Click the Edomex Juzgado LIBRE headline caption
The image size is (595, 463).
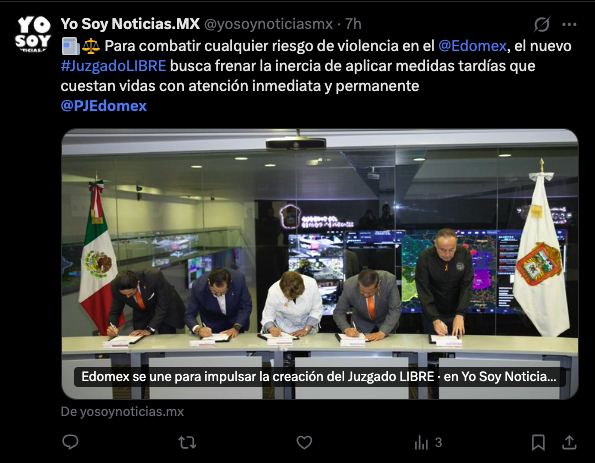pos(319,377)
